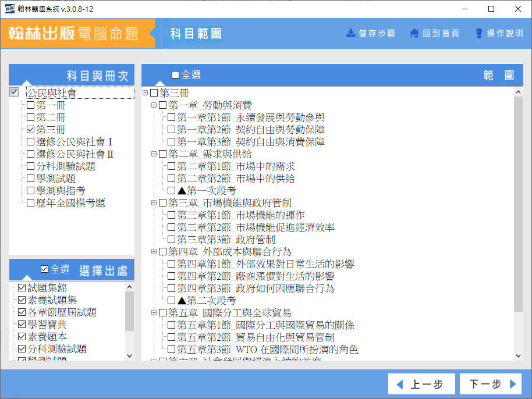
Task: Click the 回到首頁 home icon
Action: click(414, 33)
